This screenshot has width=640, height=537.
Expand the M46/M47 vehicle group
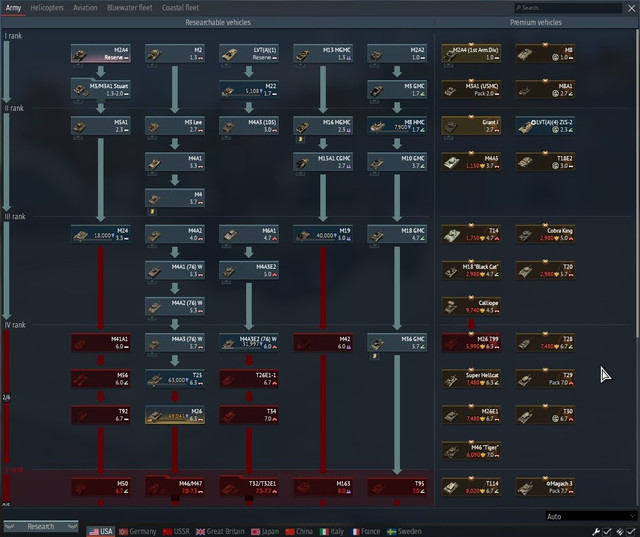175,487
